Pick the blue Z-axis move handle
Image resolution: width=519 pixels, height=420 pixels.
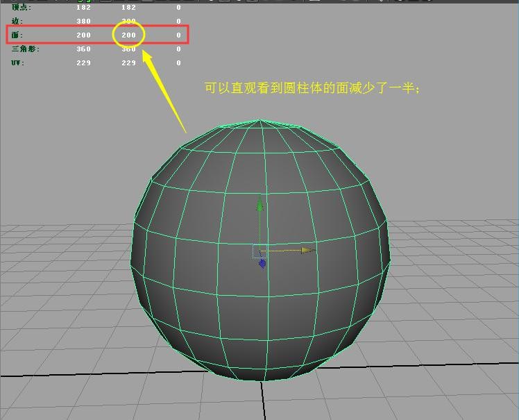262,264
